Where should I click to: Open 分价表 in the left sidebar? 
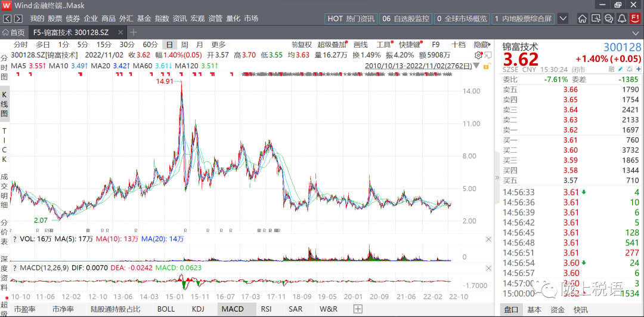tap(5, 232)
